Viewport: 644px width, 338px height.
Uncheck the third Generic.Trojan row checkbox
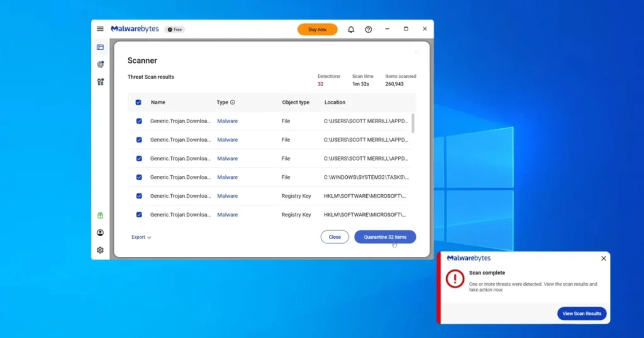tap(139, 158)
